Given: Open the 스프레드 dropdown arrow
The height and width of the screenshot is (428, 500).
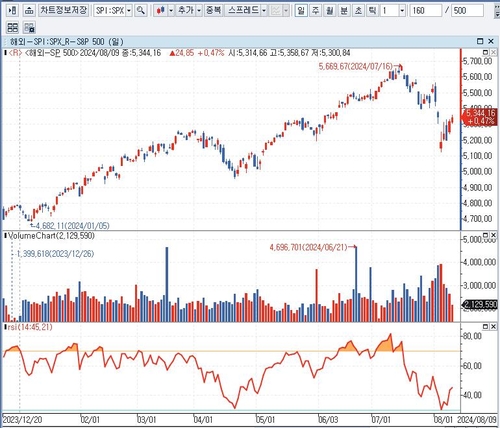Looking at the screenshot, I should 264,11.
